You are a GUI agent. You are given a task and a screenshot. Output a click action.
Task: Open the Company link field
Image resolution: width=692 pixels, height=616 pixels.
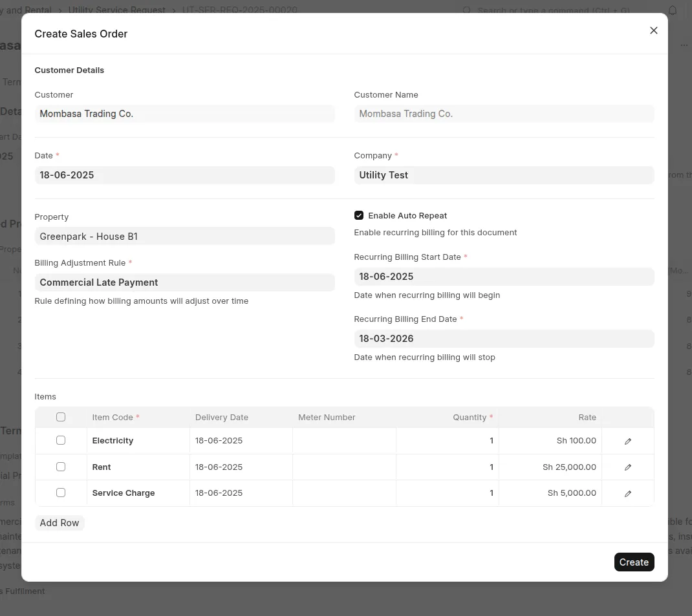tap(504, 175)
